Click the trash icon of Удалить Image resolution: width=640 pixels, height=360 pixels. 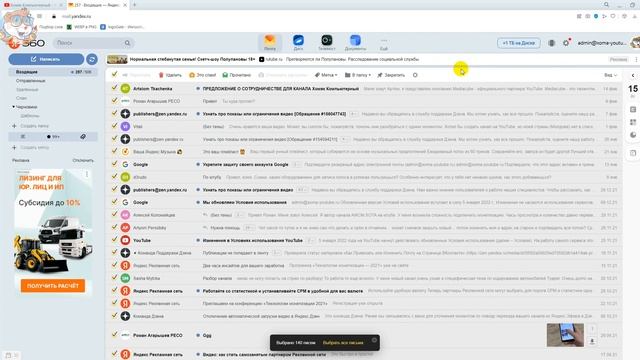click(x=161, y=75)
